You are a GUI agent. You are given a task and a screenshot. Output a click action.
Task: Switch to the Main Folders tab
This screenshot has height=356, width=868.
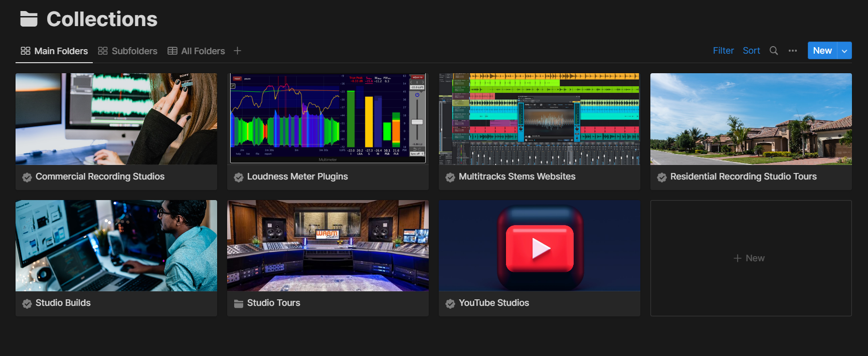point(54,51)
